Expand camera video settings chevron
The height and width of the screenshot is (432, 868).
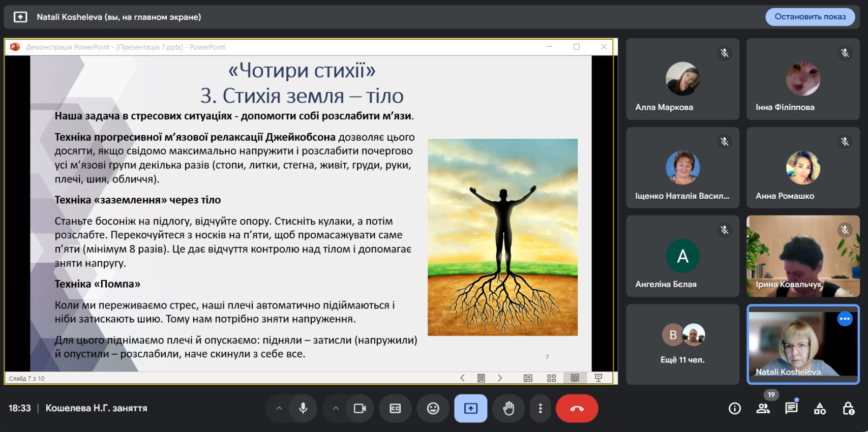(x=336, y=409)
